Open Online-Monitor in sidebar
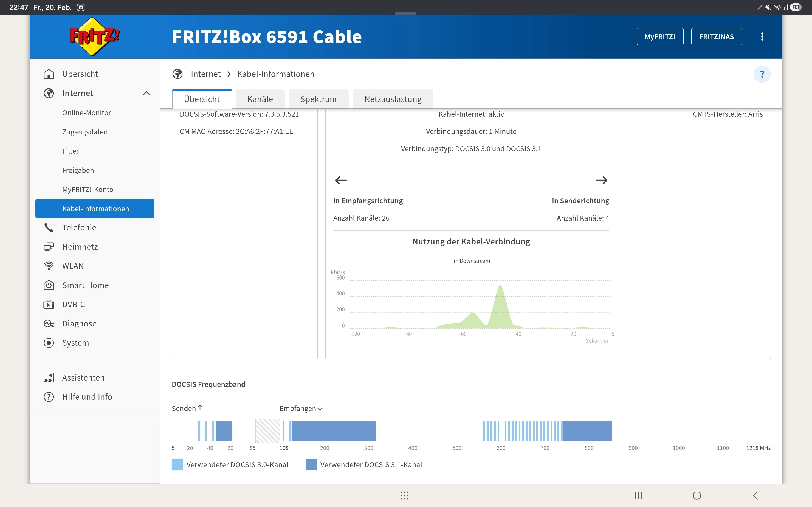The image size is (812, 507). [86, 113]
